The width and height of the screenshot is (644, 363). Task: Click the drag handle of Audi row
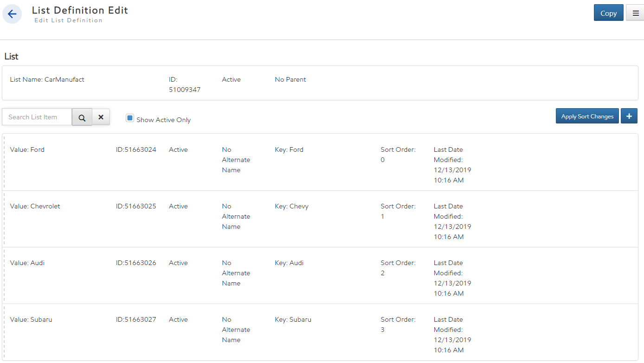(4, 276)
